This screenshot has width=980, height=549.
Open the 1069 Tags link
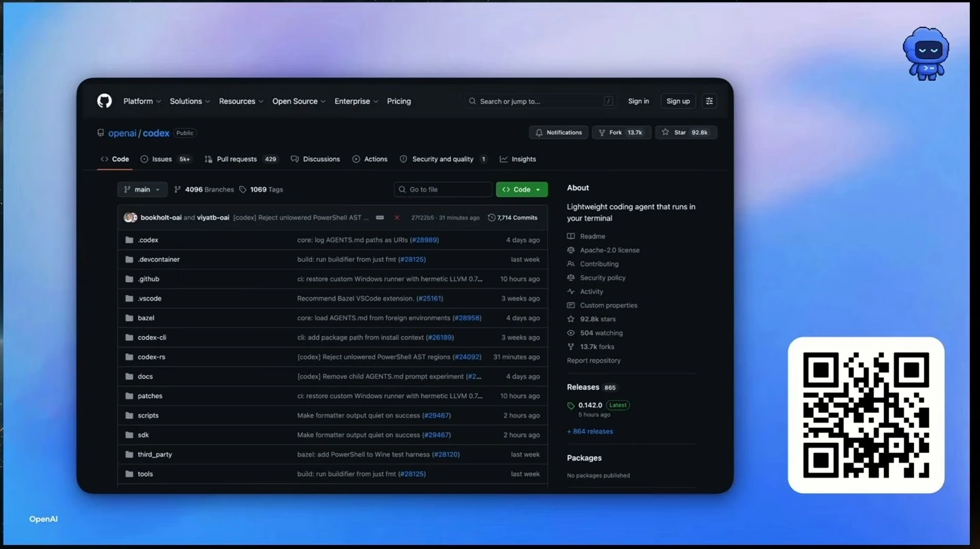click(261, 190)
